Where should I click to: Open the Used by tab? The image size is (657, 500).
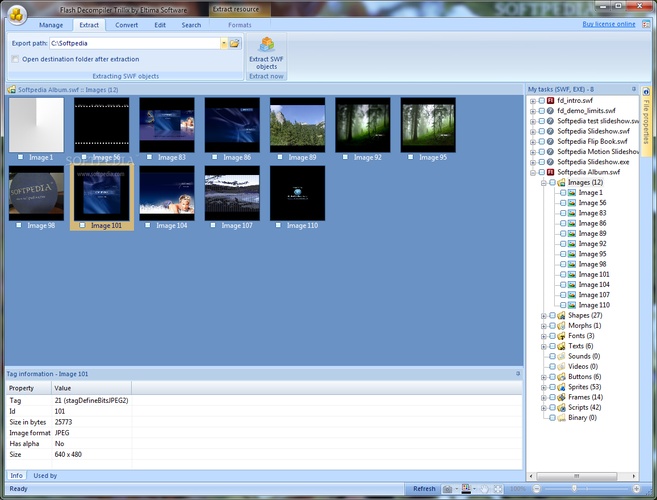(45, 476)
